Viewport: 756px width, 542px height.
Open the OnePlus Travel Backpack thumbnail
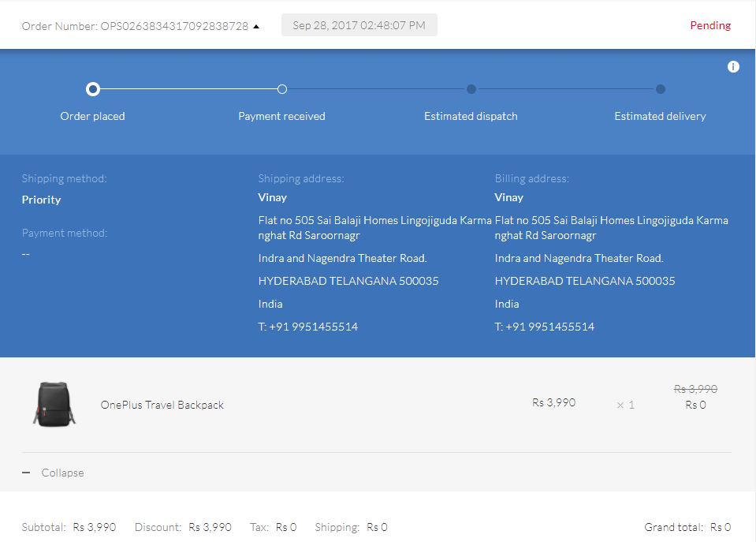54,405
